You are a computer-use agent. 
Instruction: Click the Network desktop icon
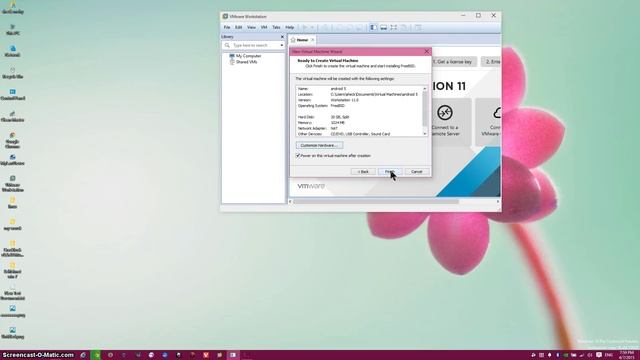point(12,51)
